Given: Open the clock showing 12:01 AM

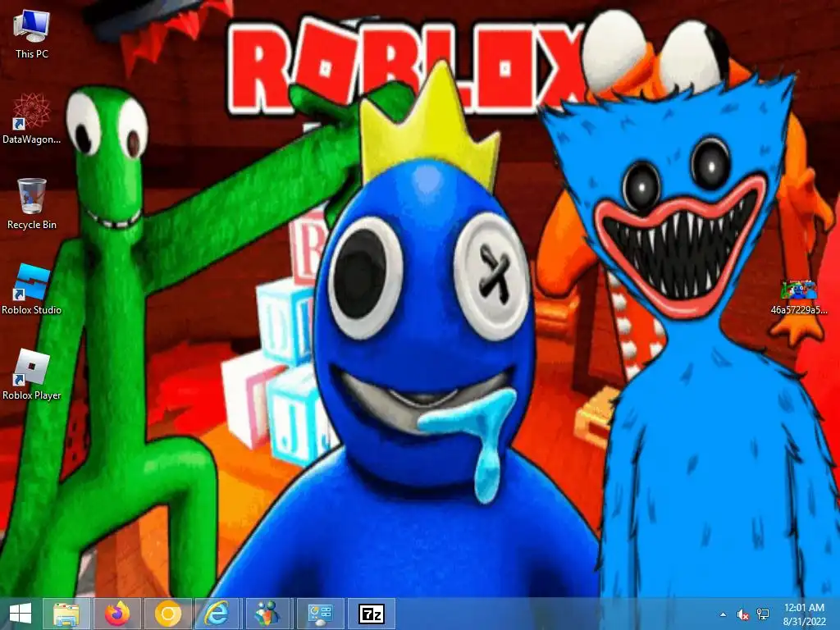Looking at the screenshot, I should 804,608.
